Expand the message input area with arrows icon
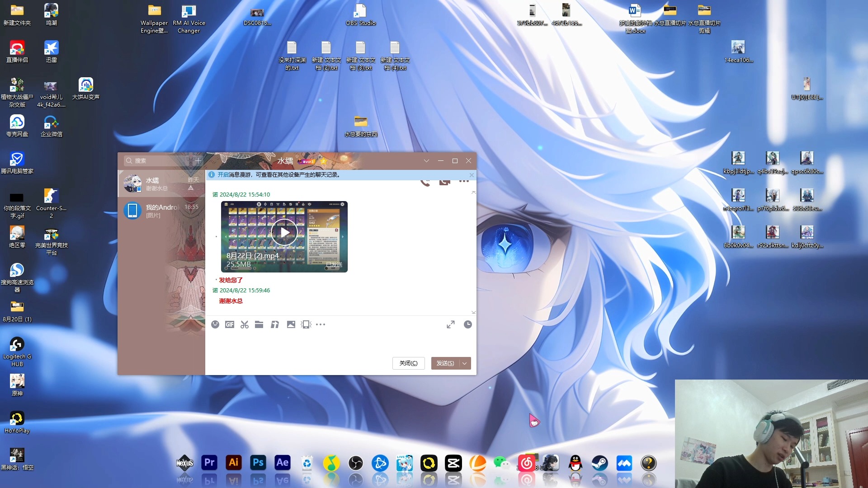868x488 pixels. point(451,324)
